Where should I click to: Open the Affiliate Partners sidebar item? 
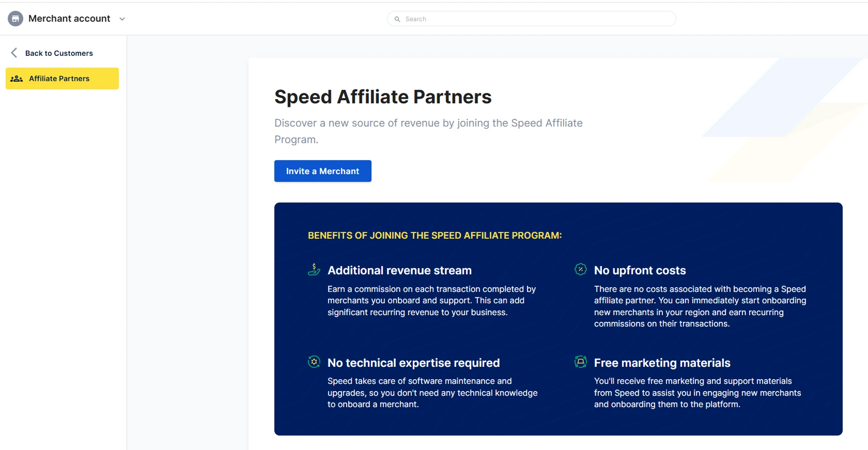(x=62, y=79)
